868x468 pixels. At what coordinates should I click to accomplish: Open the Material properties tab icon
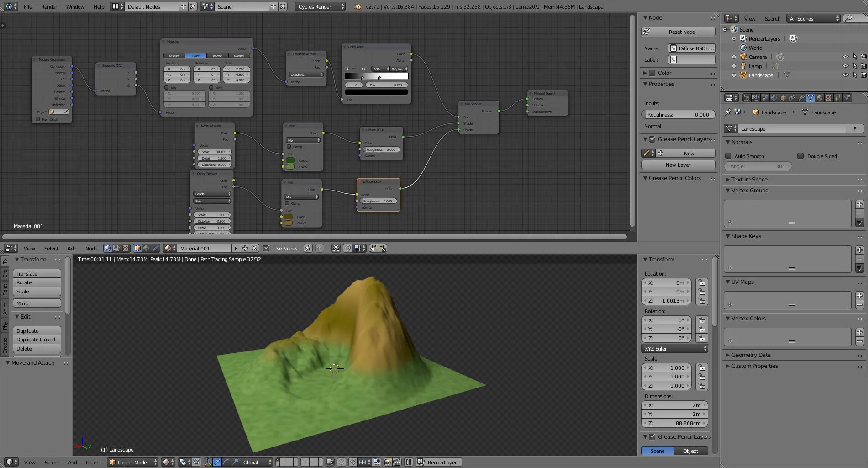click(820, 98)
